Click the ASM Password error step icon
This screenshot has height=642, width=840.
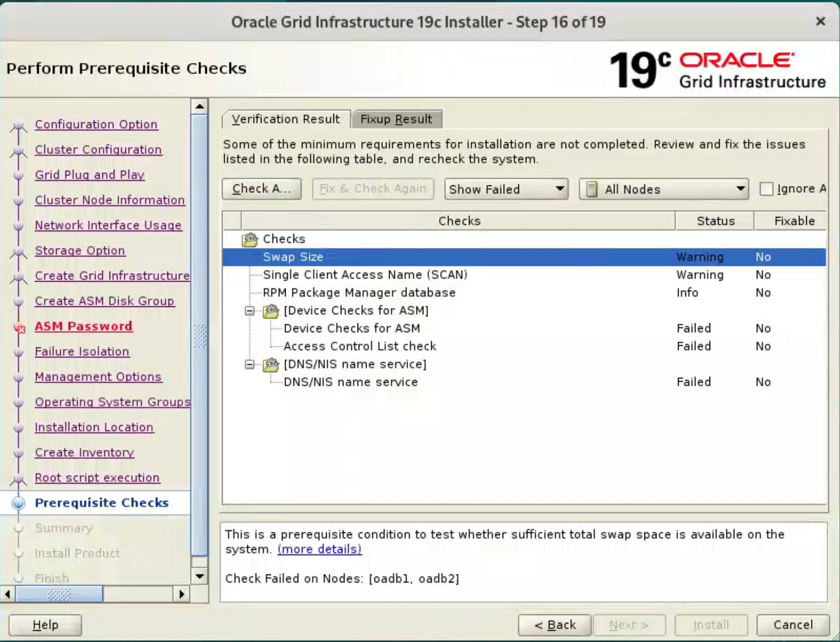(x=20, y=329)
